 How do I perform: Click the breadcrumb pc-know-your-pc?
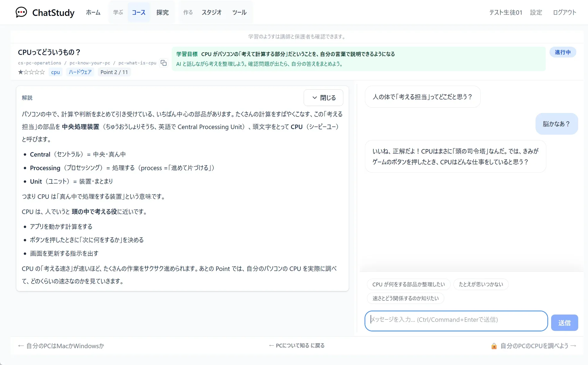point(90,63)
